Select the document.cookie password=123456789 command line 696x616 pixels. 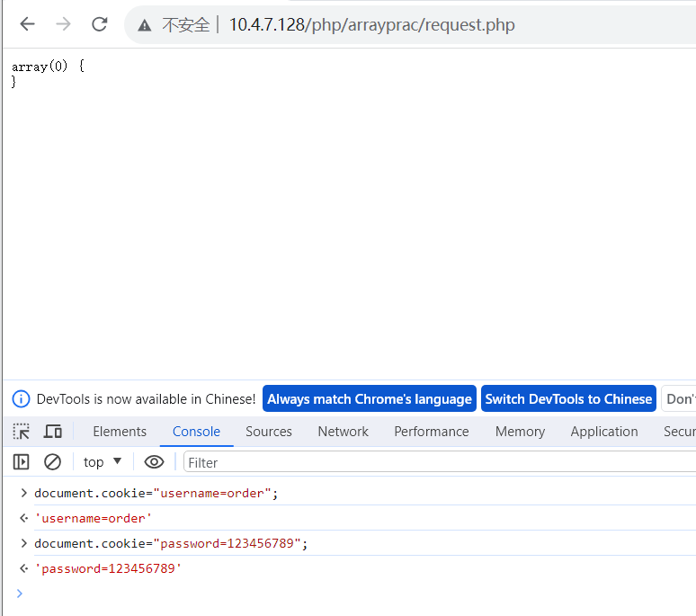tap(171, 543)
